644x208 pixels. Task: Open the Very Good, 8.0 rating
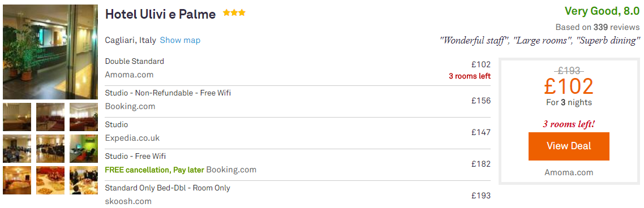click(x=602, y=11)
